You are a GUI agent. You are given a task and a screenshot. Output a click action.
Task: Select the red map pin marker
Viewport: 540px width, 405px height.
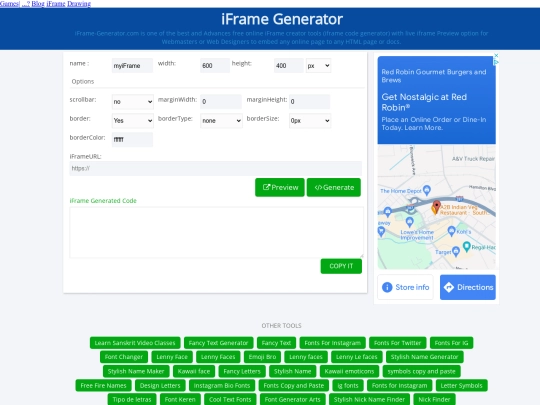click(x=436, y=207)
